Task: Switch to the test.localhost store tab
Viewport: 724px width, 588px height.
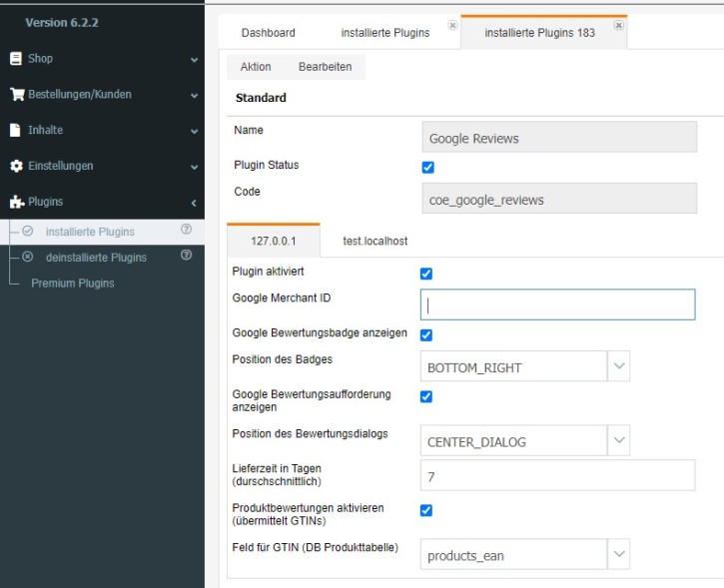Action: tap(374, 241)
